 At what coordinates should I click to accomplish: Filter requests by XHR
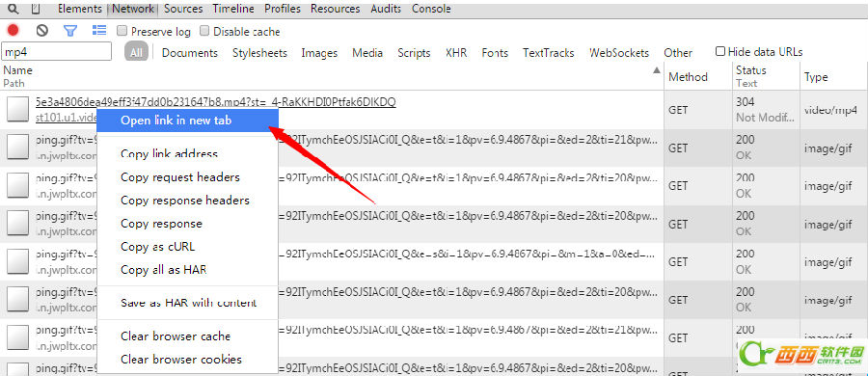(456, 53)
